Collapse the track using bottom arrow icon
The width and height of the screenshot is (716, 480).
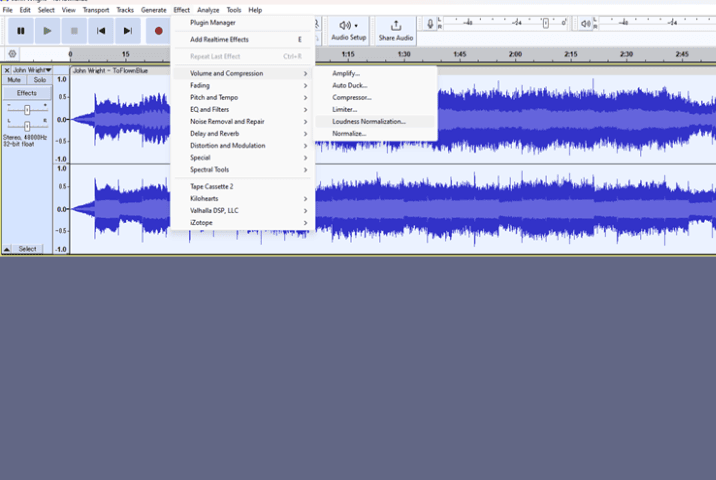coord(7,249)
